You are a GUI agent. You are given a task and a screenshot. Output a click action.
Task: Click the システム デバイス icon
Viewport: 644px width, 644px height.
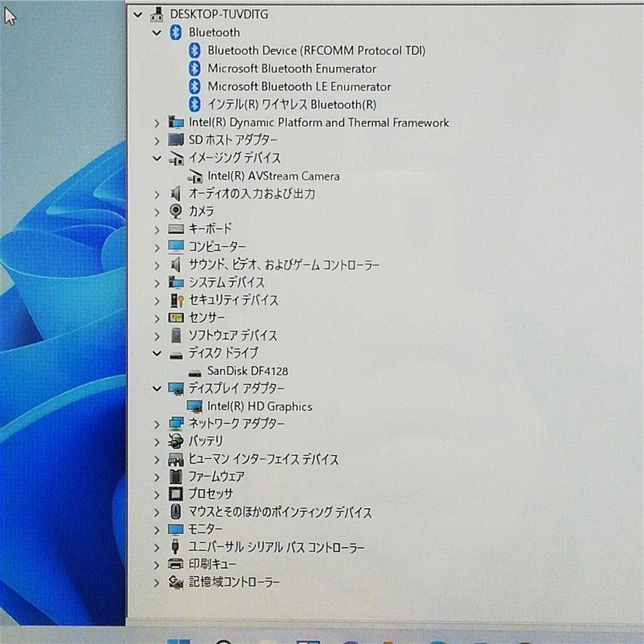pyautogui.click(x=176, y=282)
